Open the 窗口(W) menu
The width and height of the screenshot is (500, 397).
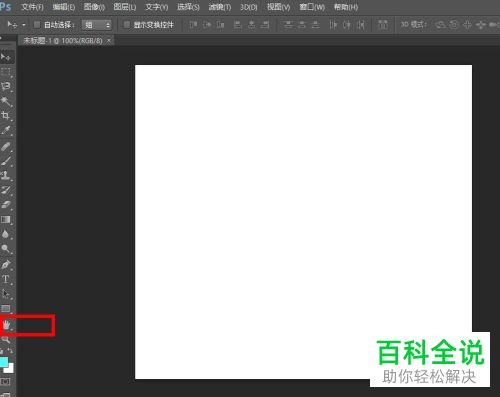tap(312, 7)
